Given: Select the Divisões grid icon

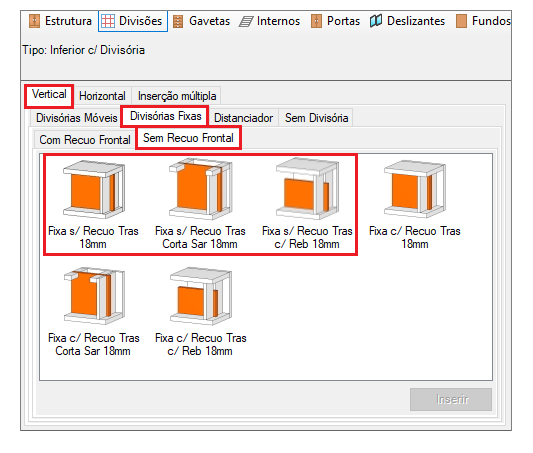Looking at the screenshot, I should [x=108, y=21].
